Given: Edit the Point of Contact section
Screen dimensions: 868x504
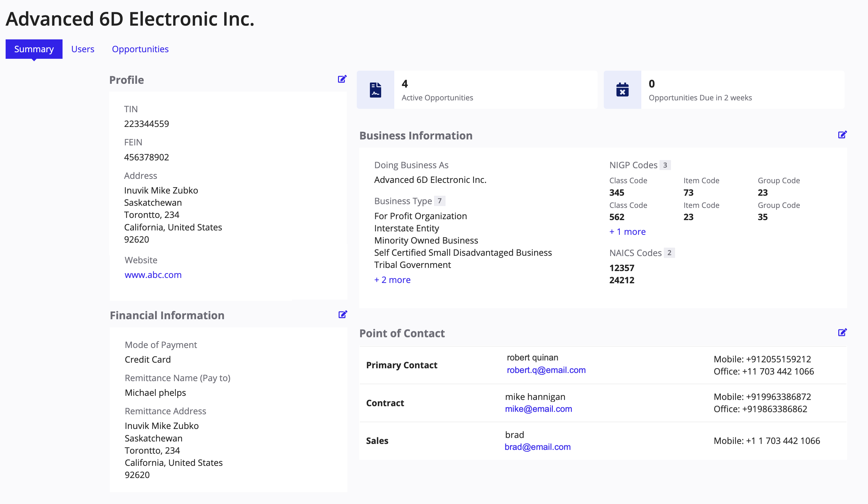Looking at the screenshot, I should point(842,332).
